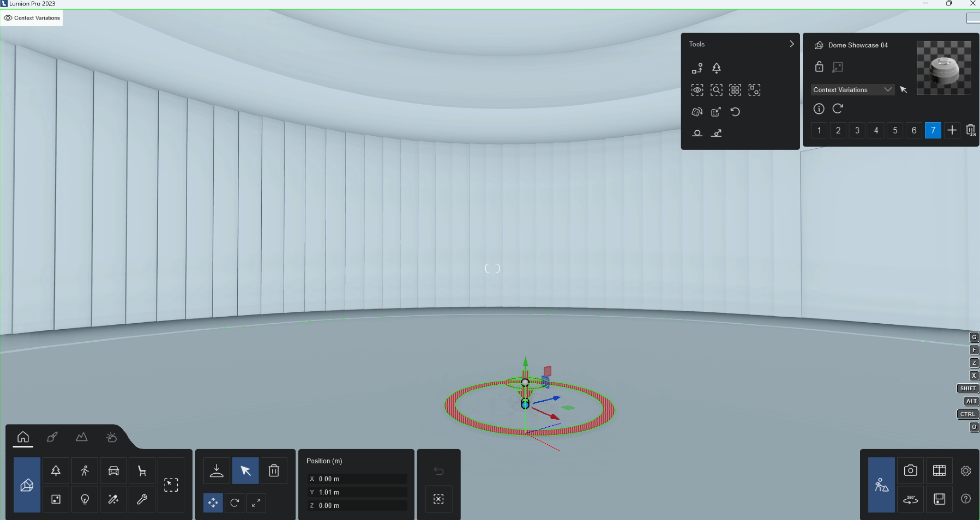Open the Weather tab
980x520 pixels.
111,437
